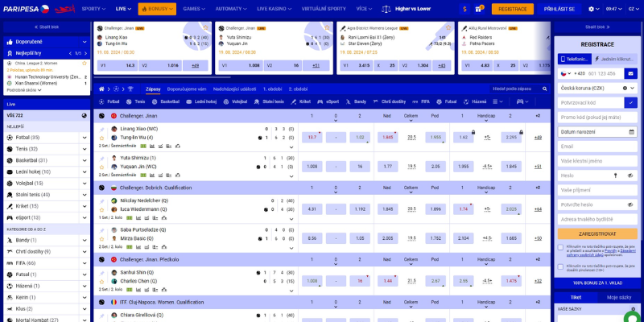Click the home icon in breadcrumb bar
This screenshot has height=322, width=644.
point(101,89)
